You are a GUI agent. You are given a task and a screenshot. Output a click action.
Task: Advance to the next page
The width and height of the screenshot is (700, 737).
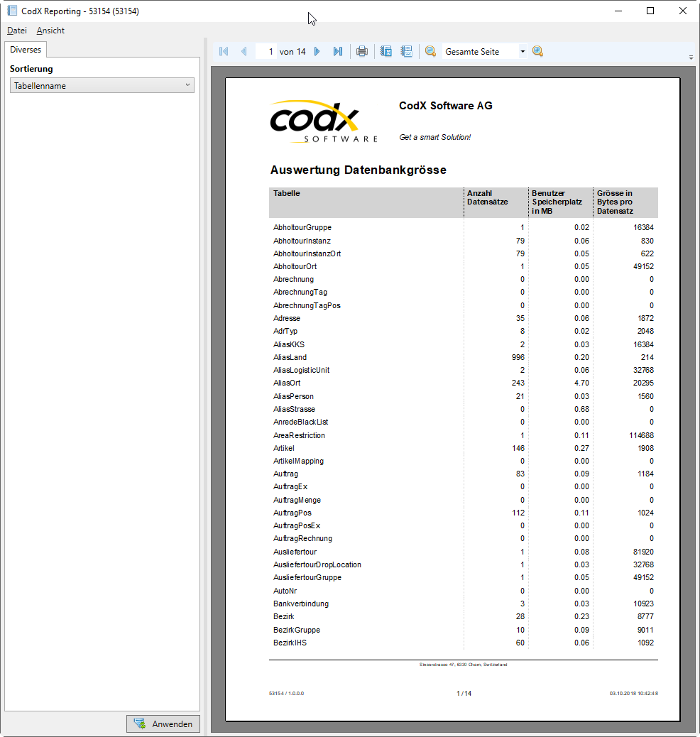(x=317, y=50)
